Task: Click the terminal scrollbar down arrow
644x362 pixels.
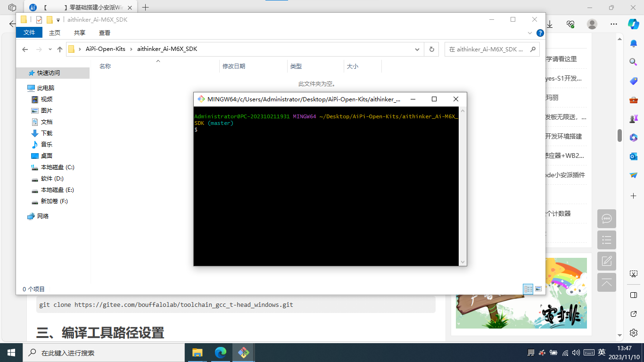Action: 462,262
